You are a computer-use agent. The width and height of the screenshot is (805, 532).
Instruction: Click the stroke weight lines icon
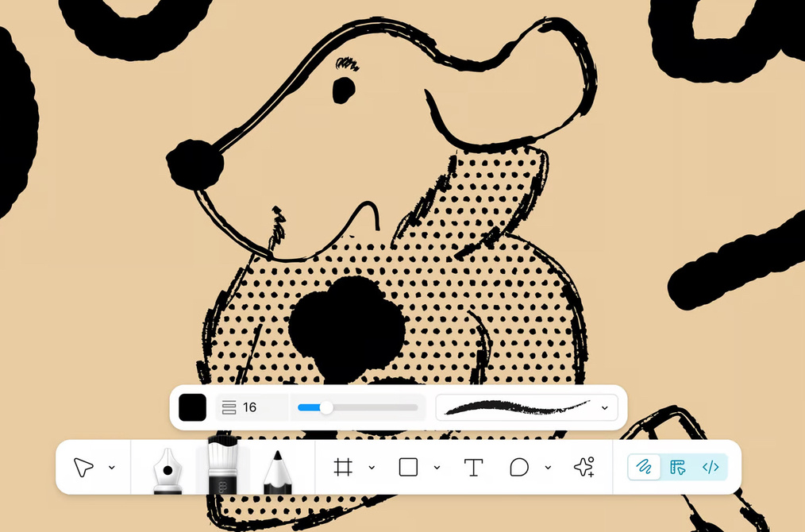point(229,407)
